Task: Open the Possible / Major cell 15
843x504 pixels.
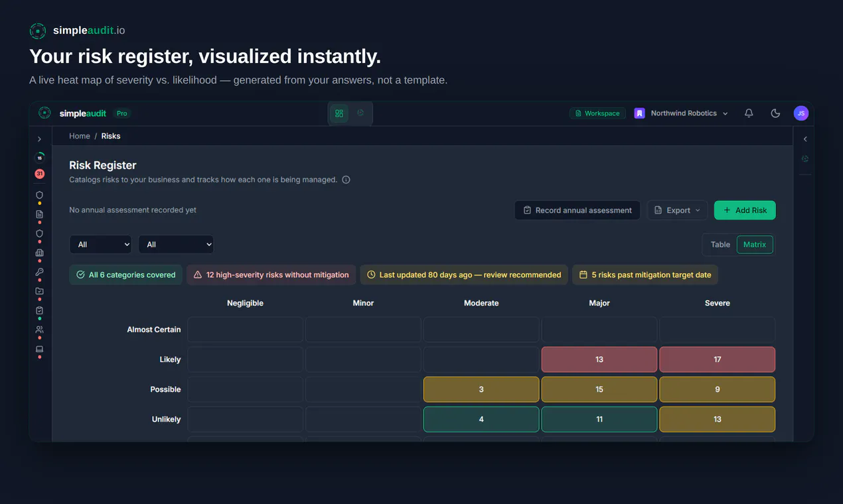Action: [599, 389]
